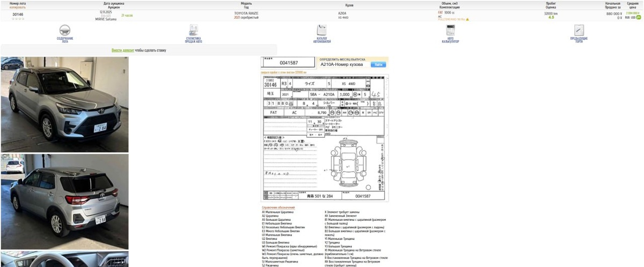Open the front view car photo thumbnail
Screen dimensions: 644x267
[64, 105]
